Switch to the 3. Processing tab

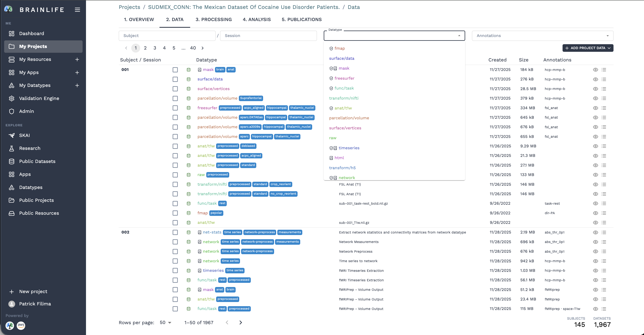[x=214, y=20]
